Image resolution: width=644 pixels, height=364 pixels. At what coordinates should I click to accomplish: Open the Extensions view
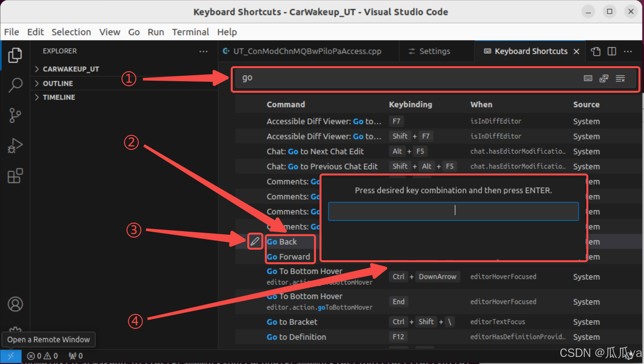[x=15, y=176]
